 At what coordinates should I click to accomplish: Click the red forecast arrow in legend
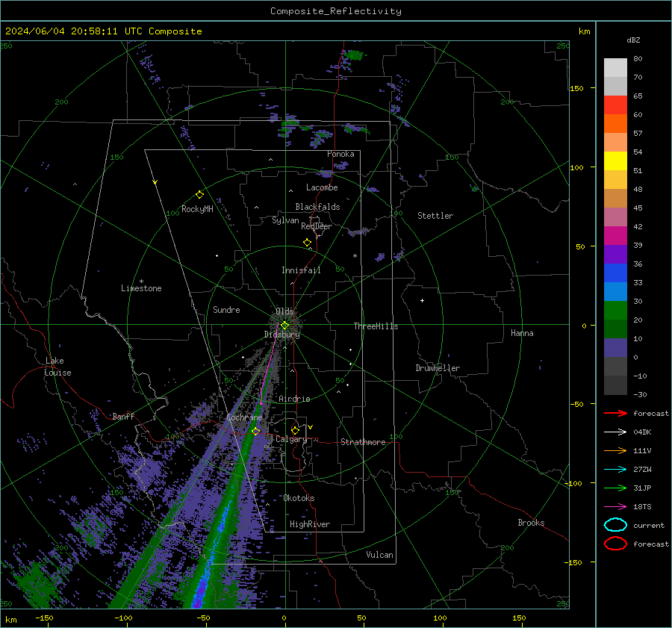click(615, 413)
